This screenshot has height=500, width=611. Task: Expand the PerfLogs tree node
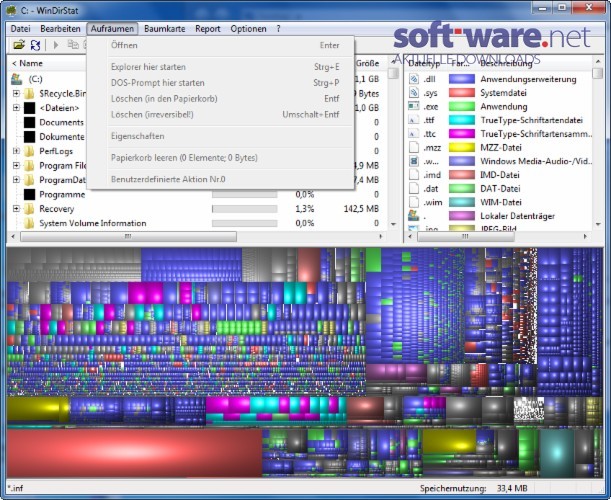[16, 151]
